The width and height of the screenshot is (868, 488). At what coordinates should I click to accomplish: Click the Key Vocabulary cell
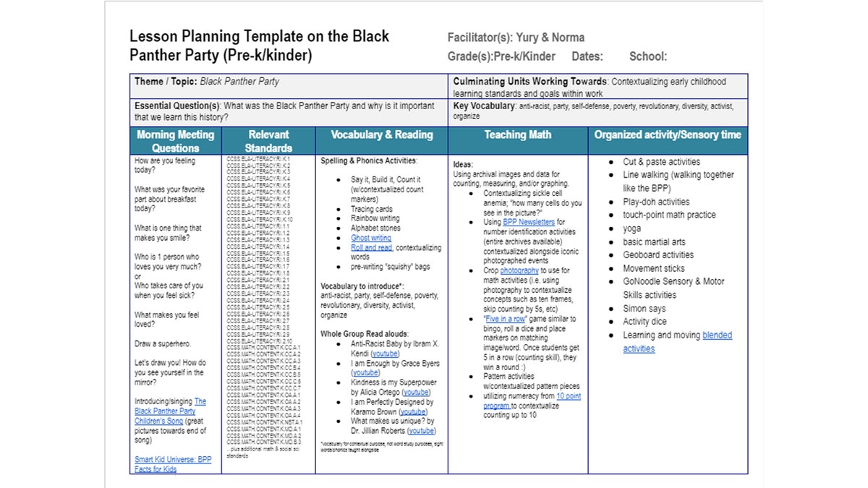point(598,113)
